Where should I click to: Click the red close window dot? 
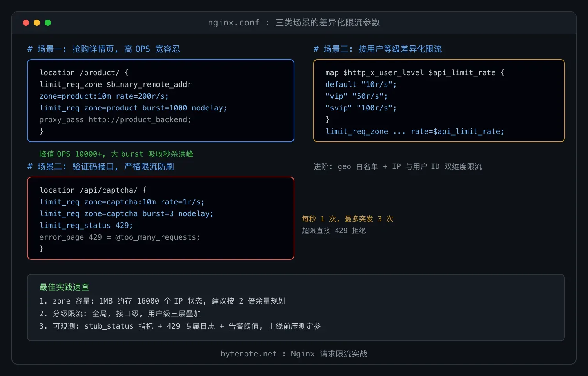26,23
